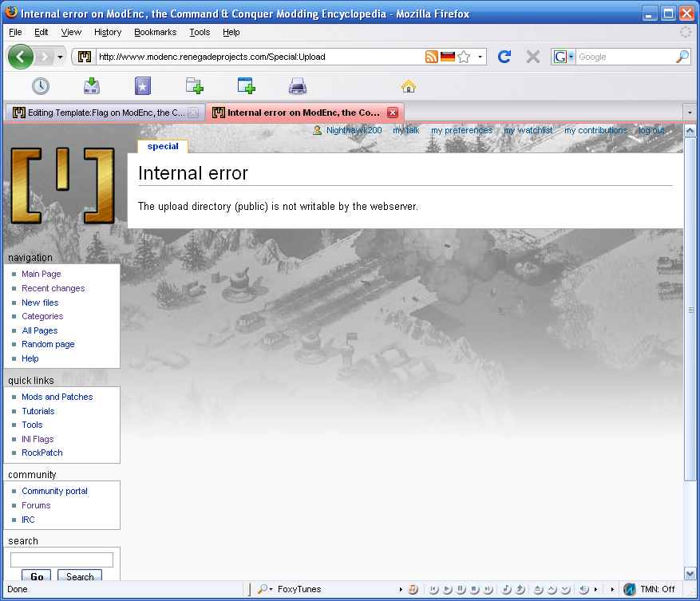Click the RSS feed icon in address bar
This screenshot has width=700, height=601.
click(x=431, y=57)
